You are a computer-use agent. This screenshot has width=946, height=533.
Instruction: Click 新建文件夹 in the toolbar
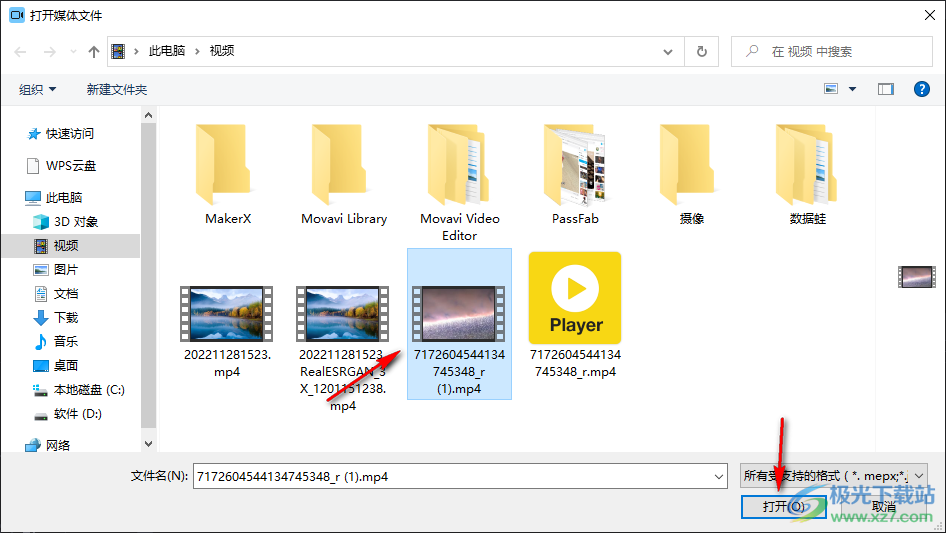pos(117,90)
